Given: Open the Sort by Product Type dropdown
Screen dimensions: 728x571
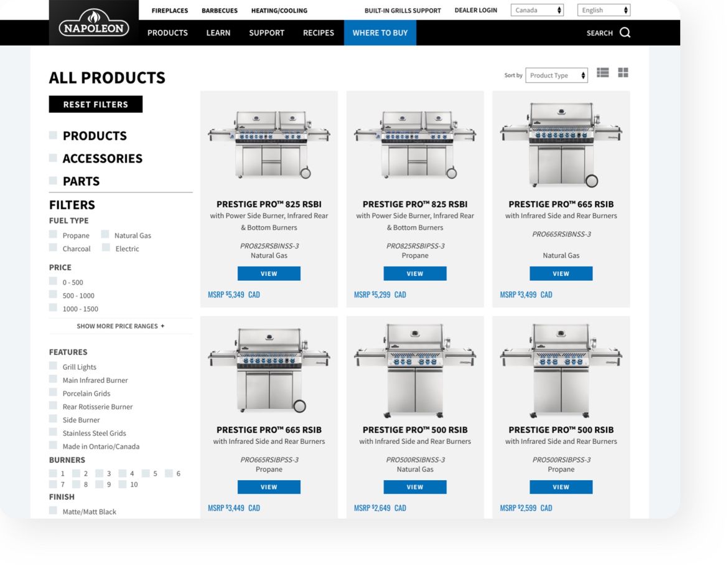Looking at the screenshot, I should [556, 75].
